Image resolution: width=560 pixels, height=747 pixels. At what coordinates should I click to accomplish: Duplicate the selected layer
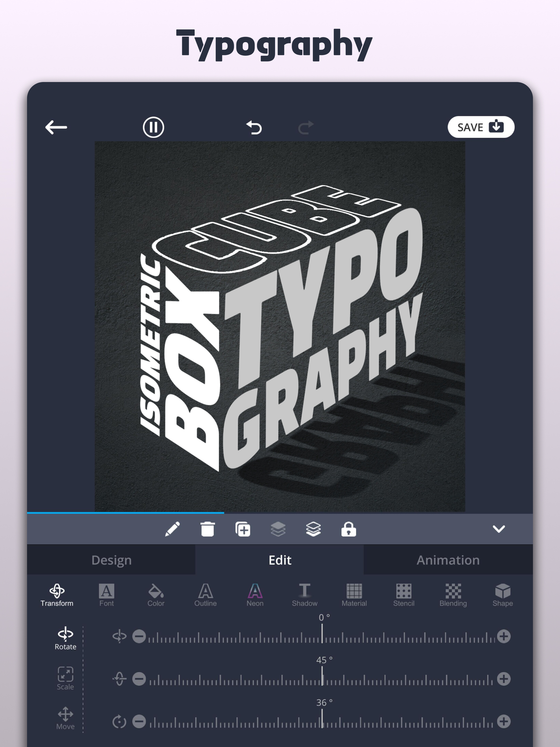(243, 529)
